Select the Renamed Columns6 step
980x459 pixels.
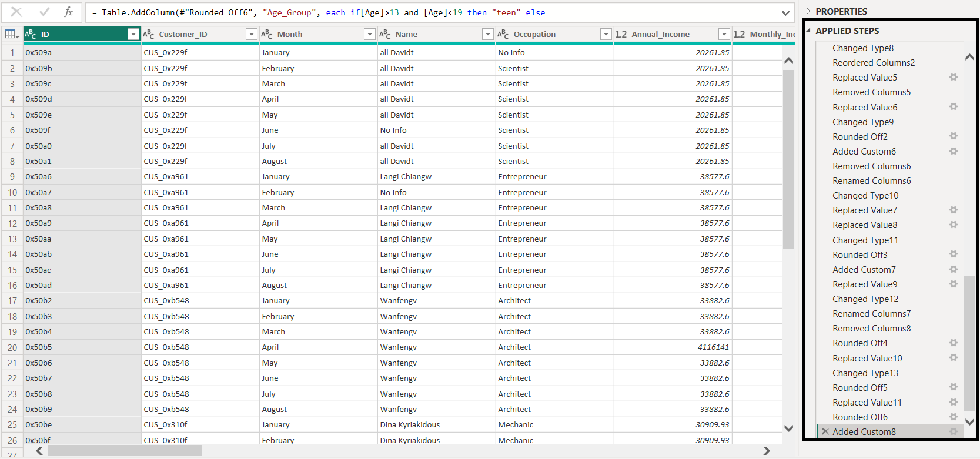(x=872, y=181)
